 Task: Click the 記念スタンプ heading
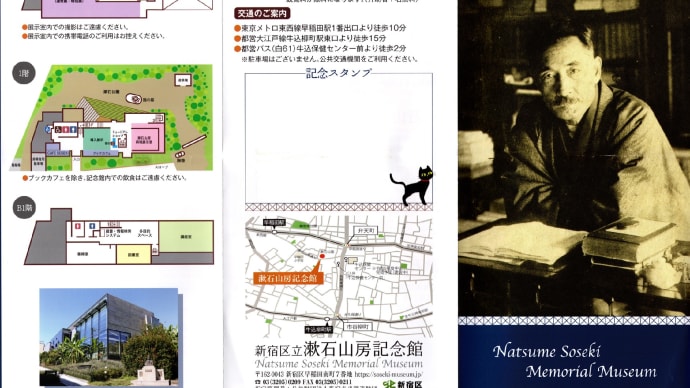click(x=339, y=73)
